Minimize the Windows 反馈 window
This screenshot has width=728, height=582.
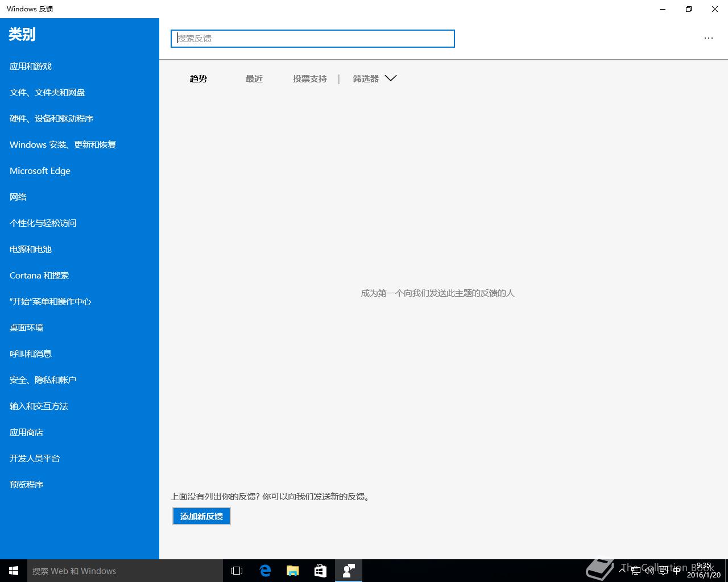coord(663,9)
